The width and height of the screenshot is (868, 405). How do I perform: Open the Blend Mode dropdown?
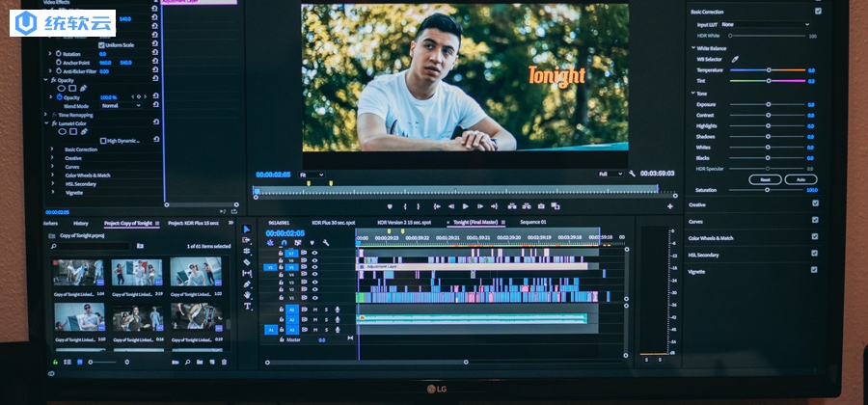pyautogui.click(x=122, y=106)
